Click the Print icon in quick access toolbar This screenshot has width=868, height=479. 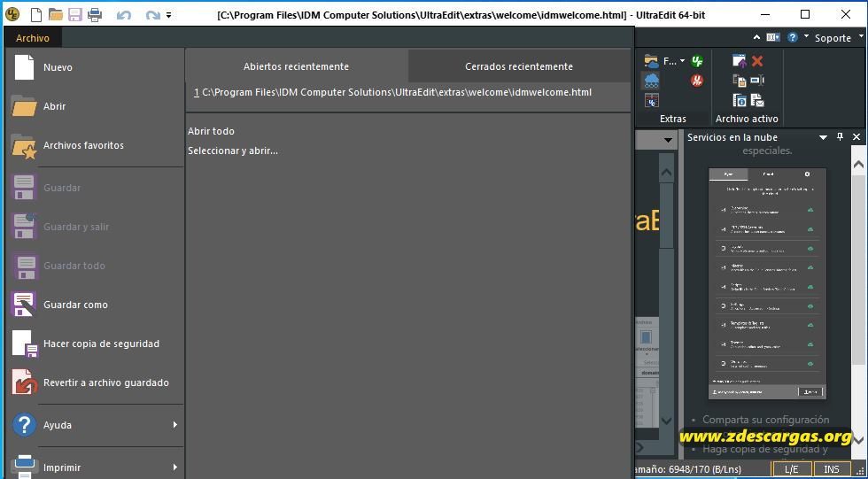95,15
